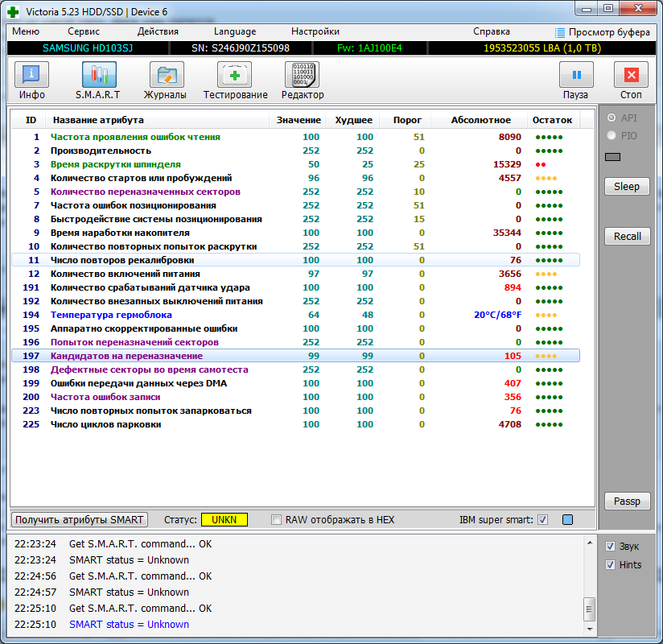Open the Журналы logs icon
Screen dimensions: 663x644
coord(166,76)
